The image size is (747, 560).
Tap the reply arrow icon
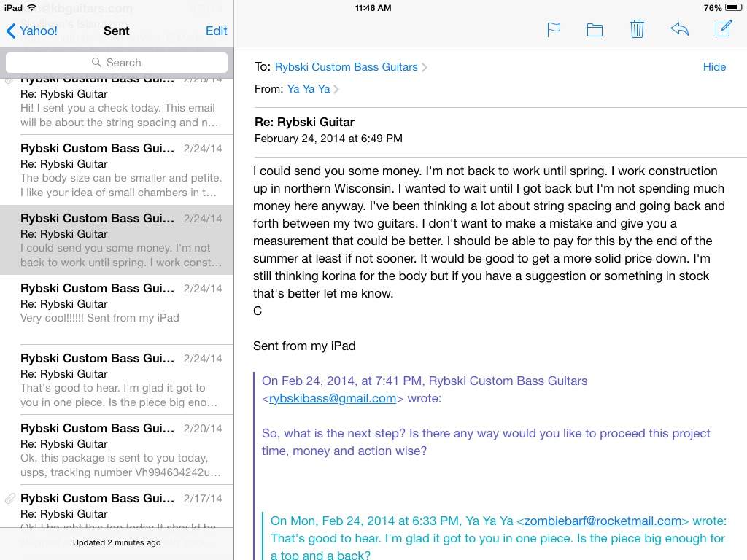tap(679, 29)
